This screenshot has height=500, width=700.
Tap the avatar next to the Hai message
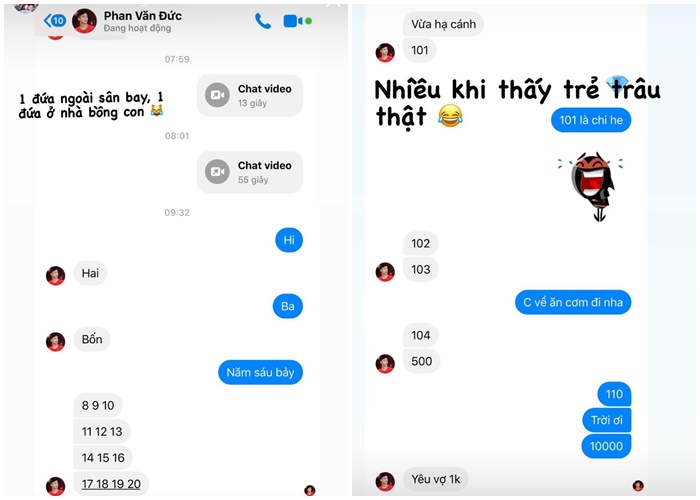tap(55, 275)
